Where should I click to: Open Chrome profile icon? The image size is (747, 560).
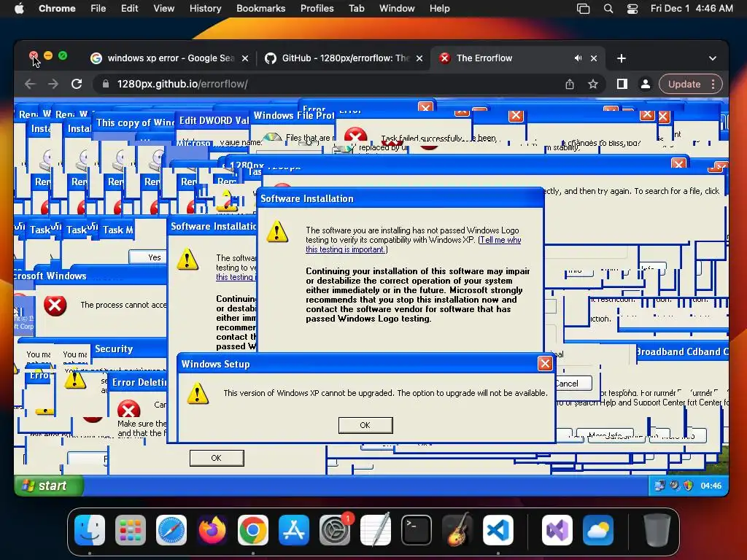click(645, 85)
